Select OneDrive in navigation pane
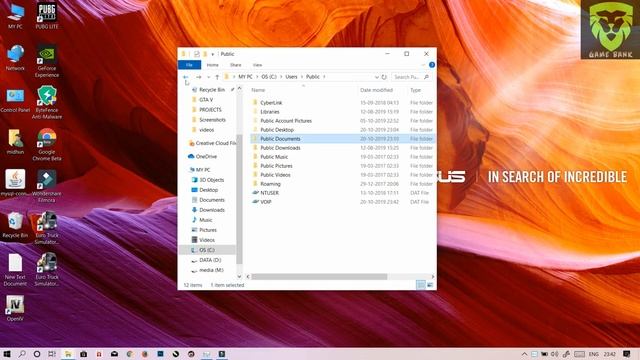Image resolution: width=640 pixels, height=360 pixels. [206, 156]
